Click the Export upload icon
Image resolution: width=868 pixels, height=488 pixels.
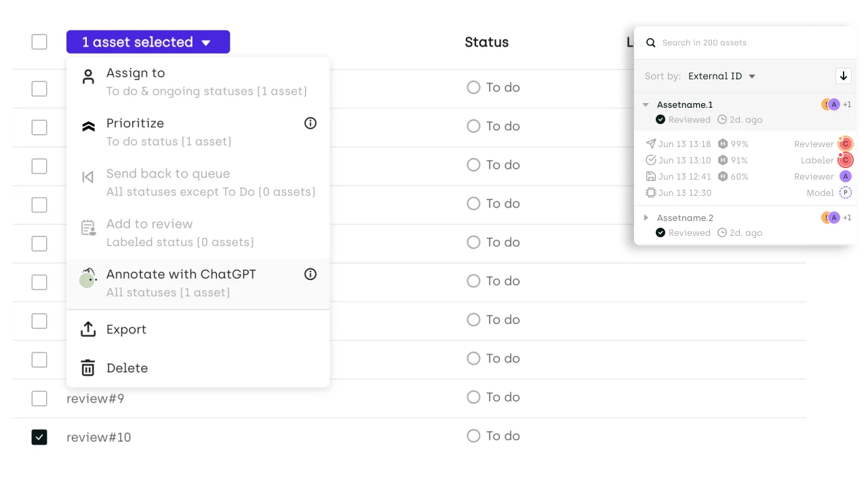tap(88, 329)
